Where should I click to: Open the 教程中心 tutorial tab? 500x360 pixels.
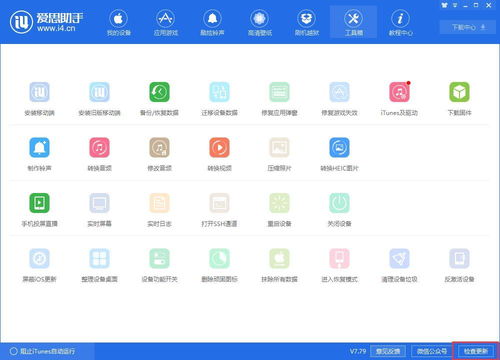click(x=400, y=23)
